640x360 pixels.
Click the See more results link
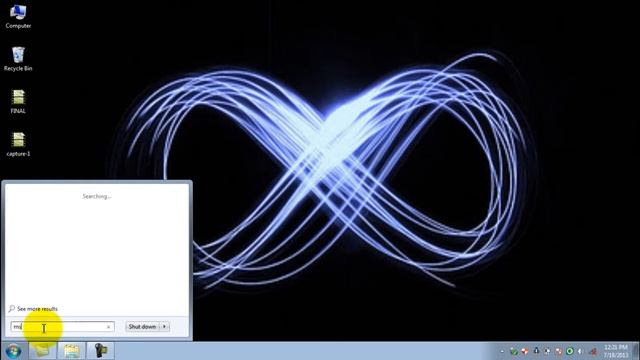pos(37,309)
